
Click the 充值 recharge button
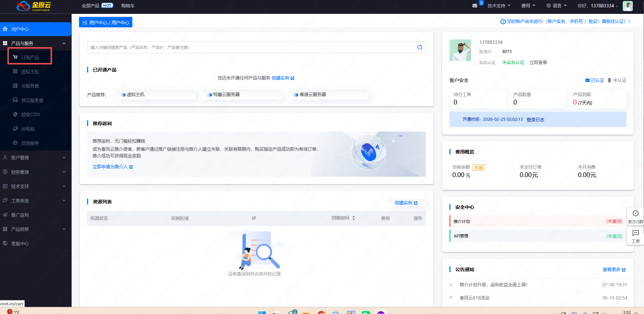[478, 168]
